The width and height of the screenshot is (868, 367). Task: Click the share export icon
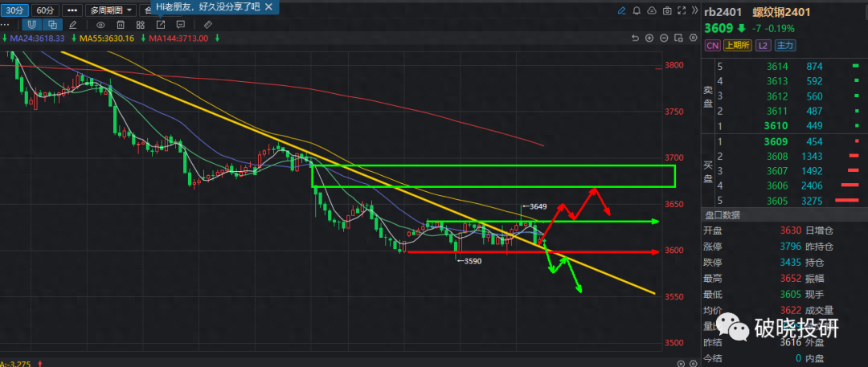159,24
